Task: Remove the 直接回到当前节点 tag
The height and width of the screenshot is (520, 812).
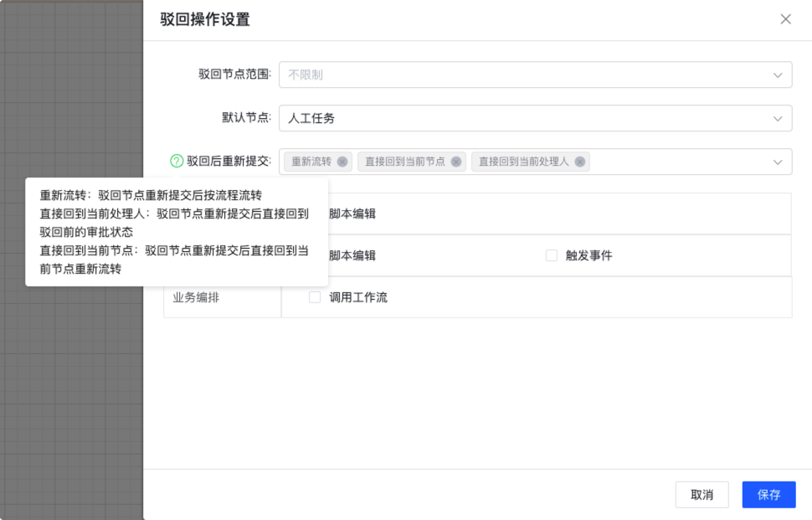Action: point(456,162)
